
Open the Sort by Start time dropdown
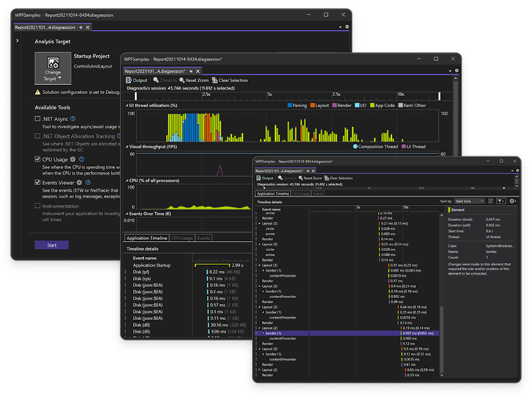point(469,201)
